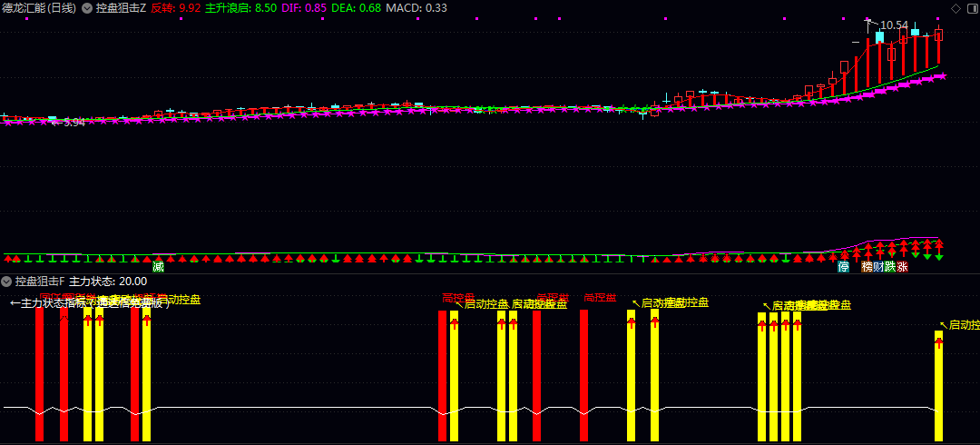Select the 反转: 9.92 indicator value
The height and width of the screenshot is (445, 980).
point(176,8)
